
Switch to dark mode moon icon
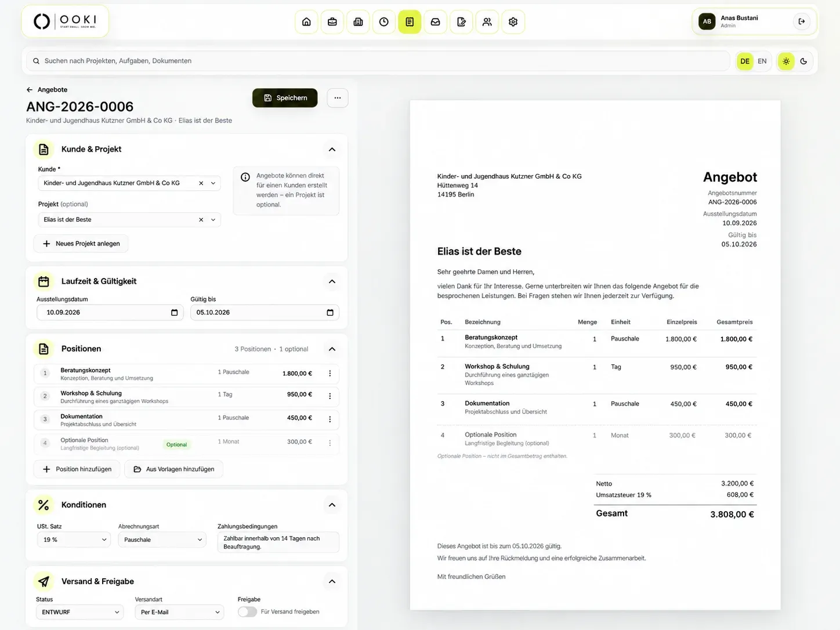(803, 61)
